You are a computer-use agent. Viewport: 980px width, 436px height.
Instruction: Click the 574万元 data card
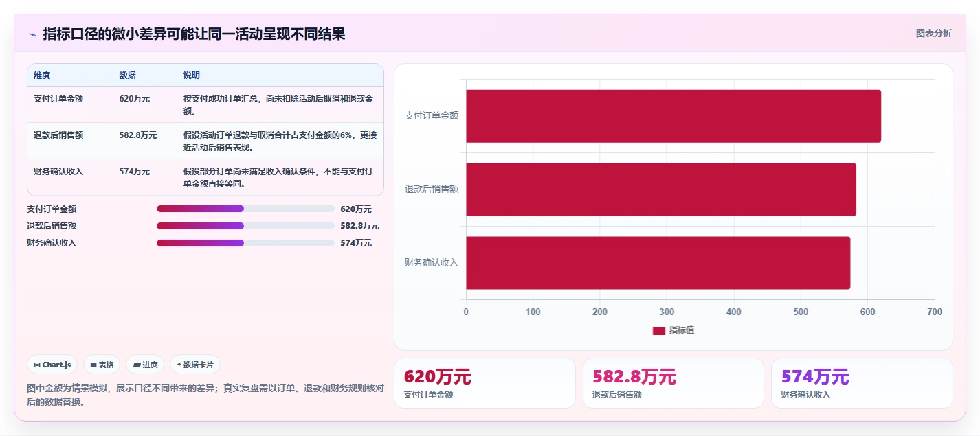click(862, 383)
